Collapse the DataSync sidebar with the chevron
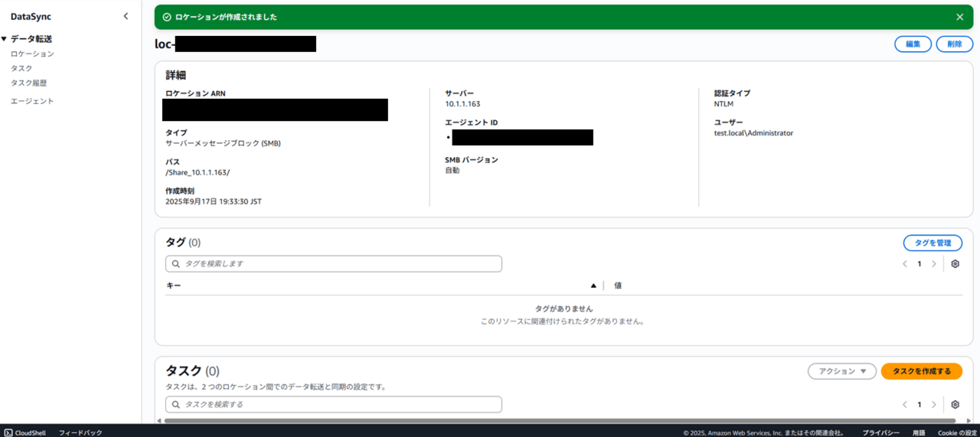980x437 pixels. coord(126,16)
